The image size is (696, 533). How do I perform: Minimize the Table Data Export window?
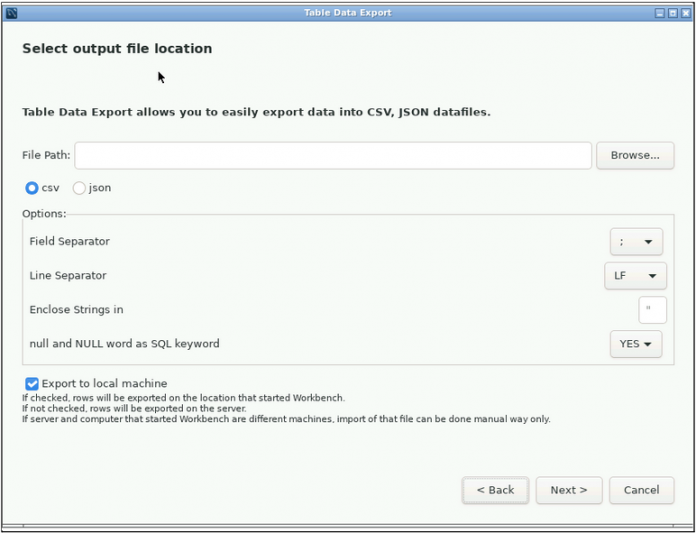coord(659,13)
